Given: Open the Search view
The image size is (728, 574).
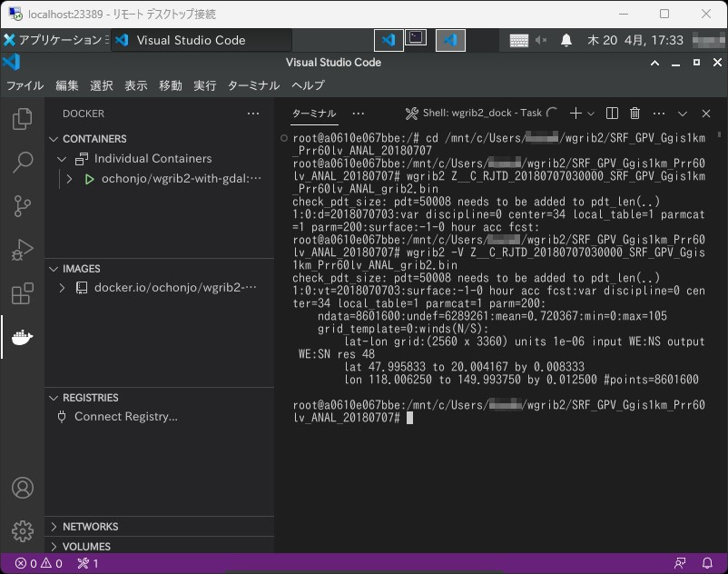Looking at the screenshot, I should [23, 162].
